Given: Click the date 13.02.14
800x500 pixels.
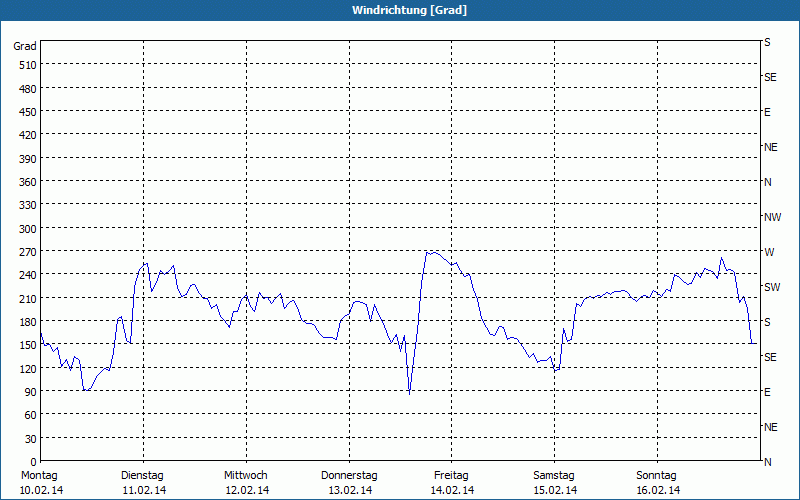Looking at the screenshot, I should 350,491.
